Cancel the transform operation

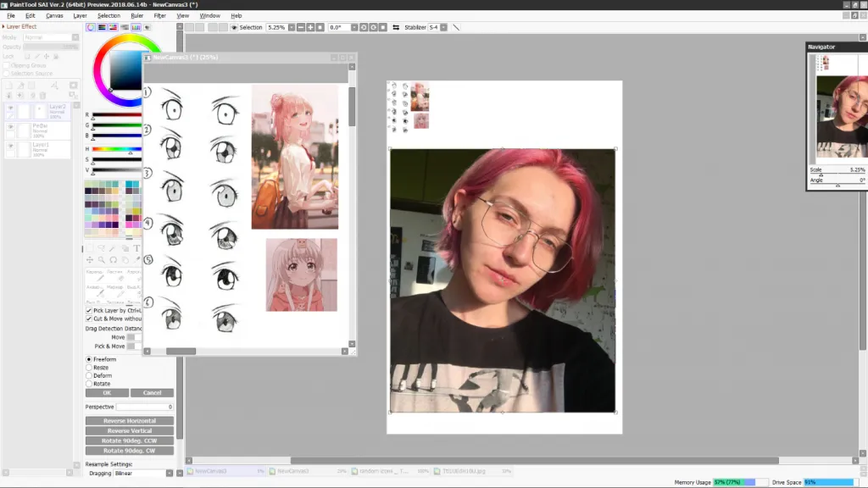(x=153, y=393)
